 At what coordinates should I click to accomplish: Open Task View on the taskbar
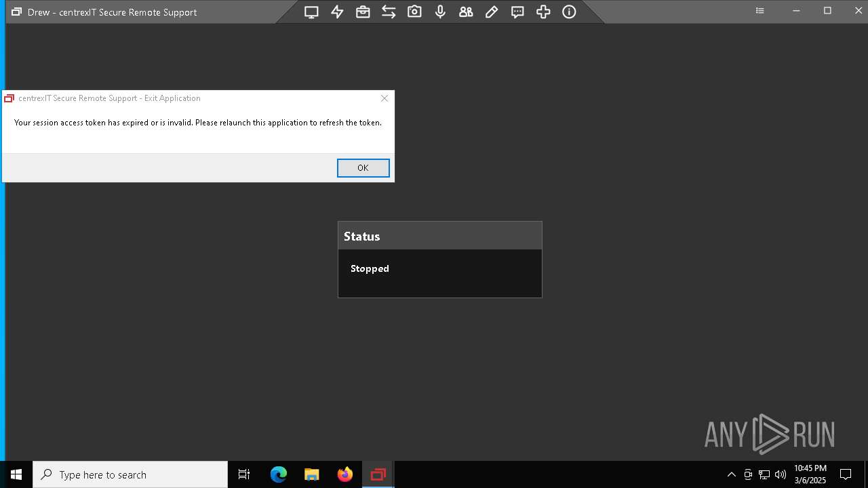click(244, 474)
